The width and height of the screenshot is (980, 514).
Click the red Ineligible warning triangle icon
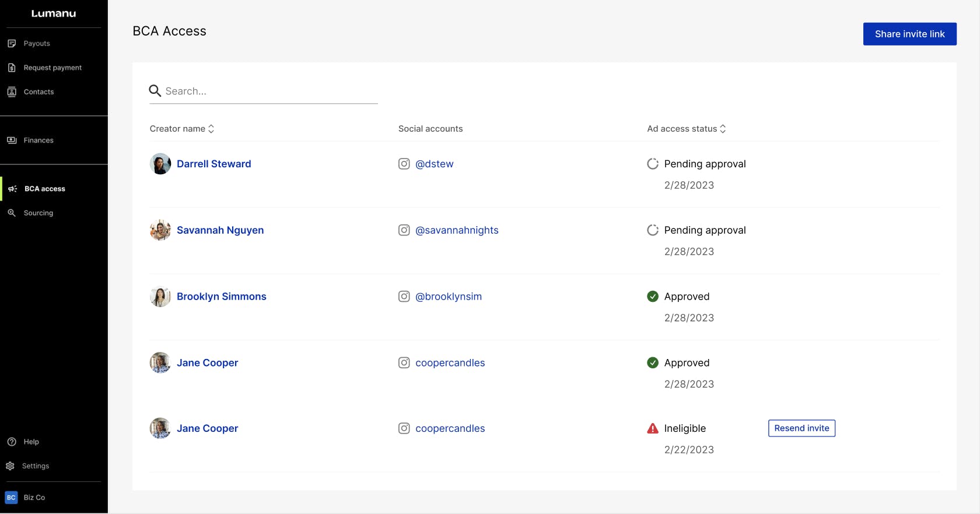tap(653, 428)
